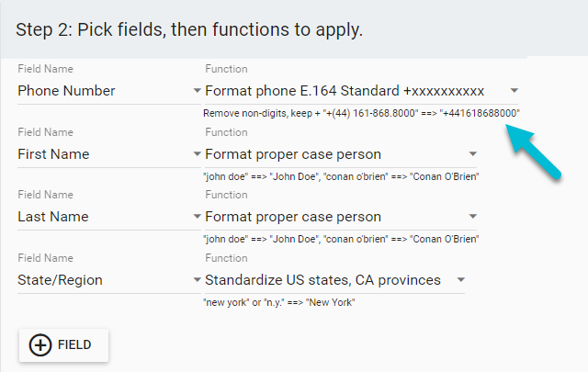Select the Phone Number field name box

click(109, 91)
